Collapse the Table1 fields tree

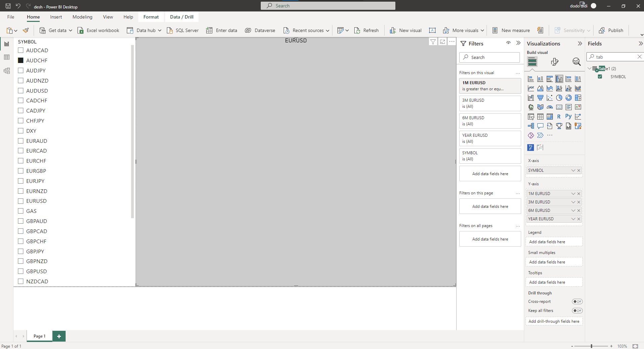coord(589,68)
